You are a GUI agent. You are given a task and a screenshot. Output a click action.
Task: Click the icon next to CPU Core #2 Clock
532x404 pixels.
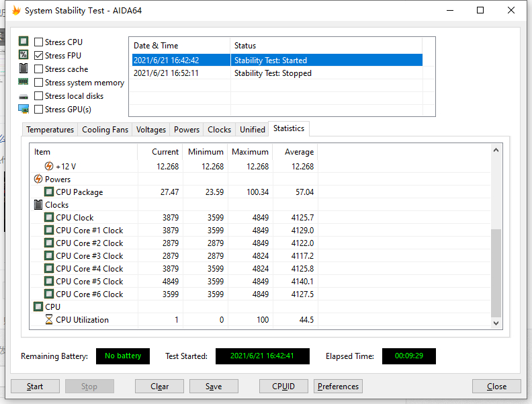(x=49, y=243)
